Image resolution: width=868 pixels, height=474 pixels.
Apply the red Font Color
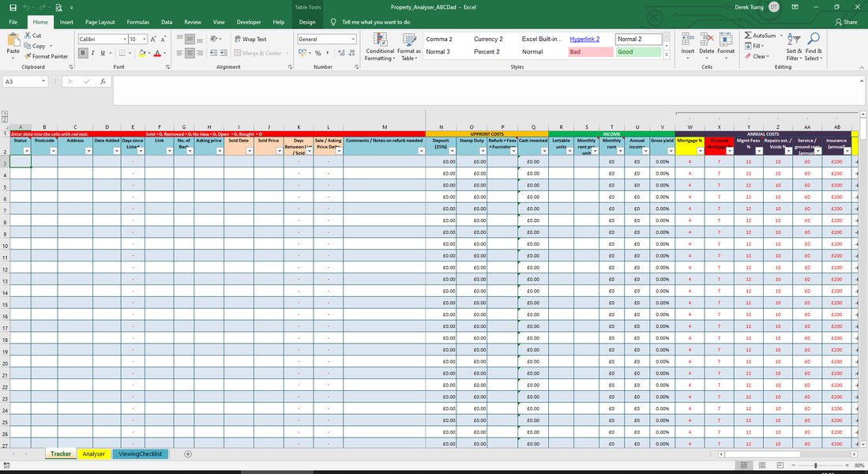tap(157, 53)
